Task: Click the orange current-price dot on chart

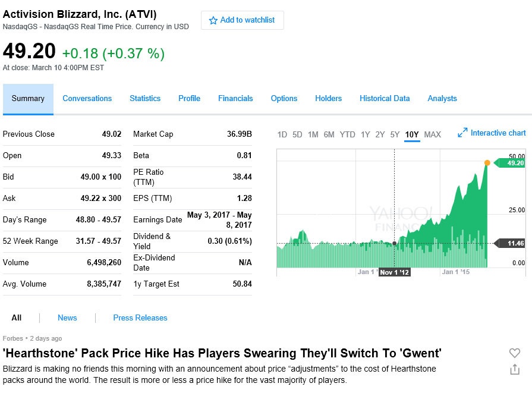Action: pyautogui.click(x=487, y=163)
